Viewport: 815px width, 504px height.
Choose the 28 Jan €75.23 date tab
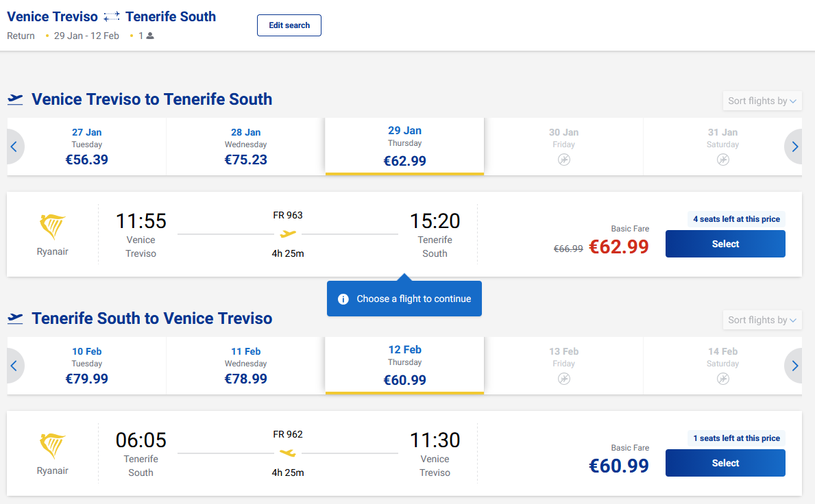coord(245,147)
